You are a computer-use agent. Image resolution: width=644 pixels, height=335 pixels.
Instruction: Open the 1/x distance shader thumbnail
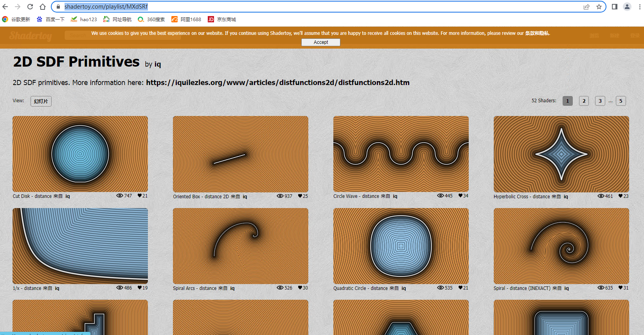pos(80,246)
